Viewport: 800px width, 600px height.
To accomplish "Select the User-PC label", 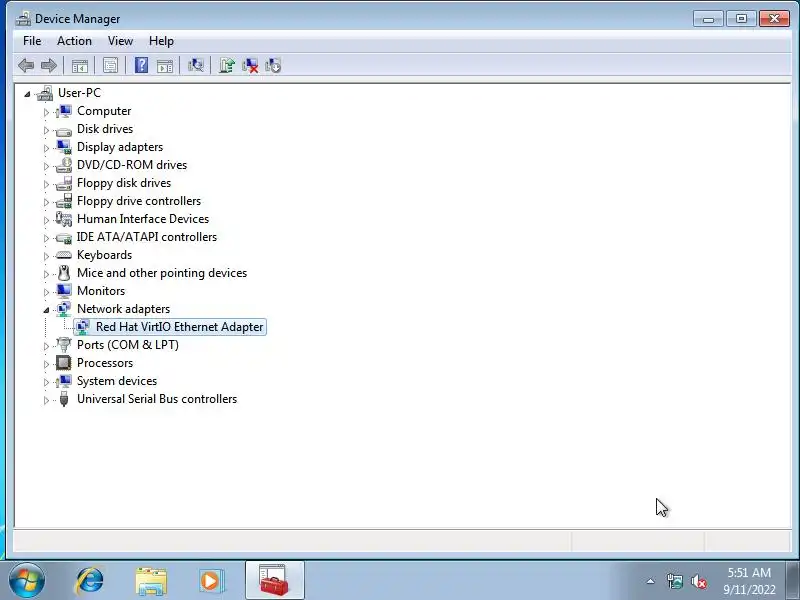I will pyautogui.click(x=80, y=93).
